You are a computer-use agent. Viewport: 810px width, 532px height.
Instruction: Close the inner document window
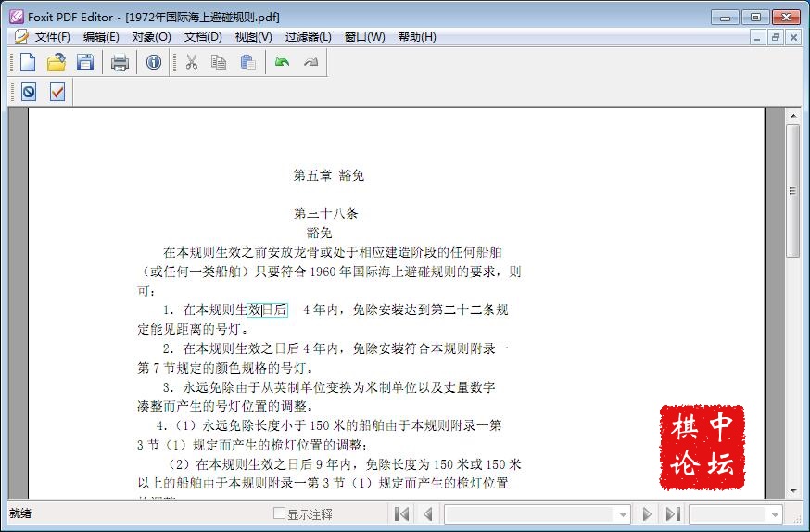[x=793, y=37]
